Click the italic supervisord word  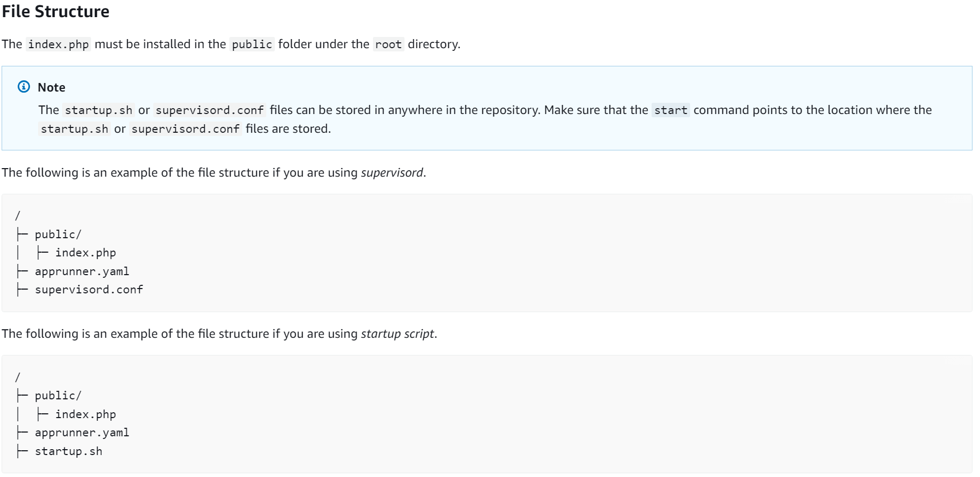point(392,173)
